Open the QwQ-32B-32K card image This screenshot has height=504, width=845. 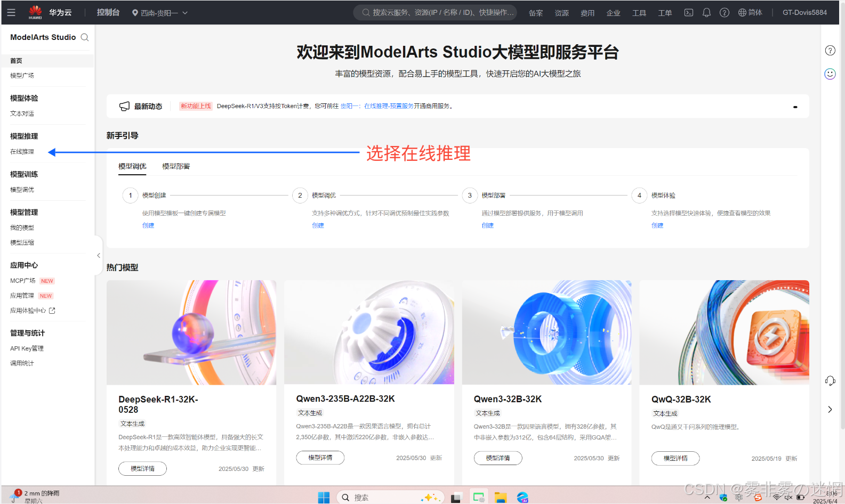click(724, 332)
